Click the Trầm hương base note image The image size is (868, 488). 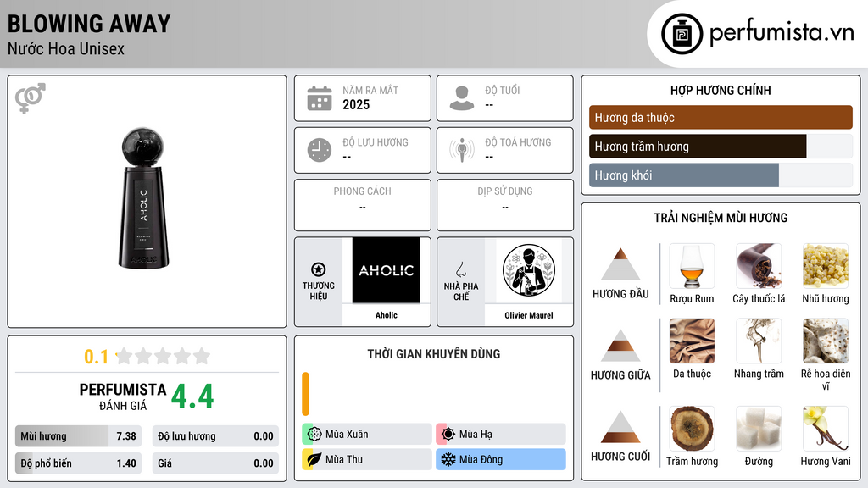tap(692, 429)
